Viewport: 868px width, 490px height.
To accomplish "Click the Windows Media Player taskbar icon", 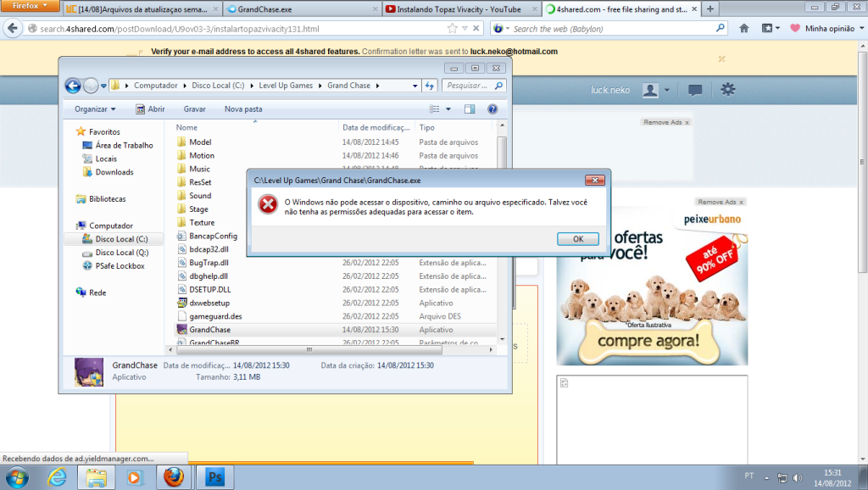I will (x=136, y=477).
